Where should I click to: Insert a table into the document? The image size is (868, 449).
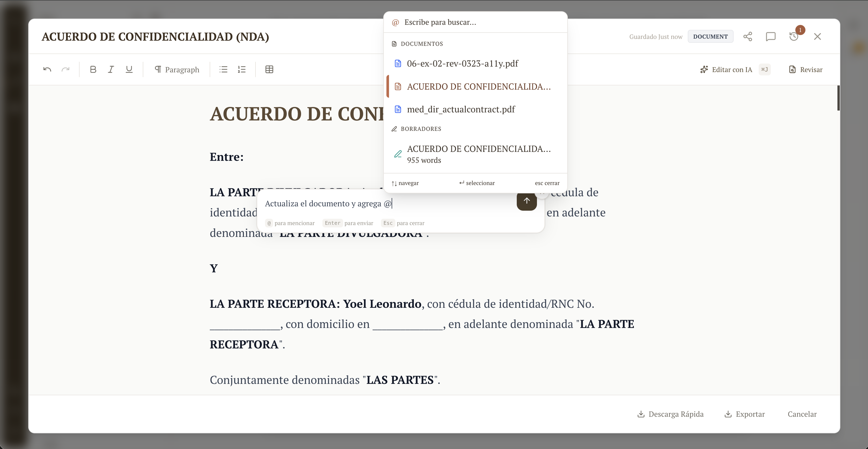pyautogui.click(x=269, y=69)
